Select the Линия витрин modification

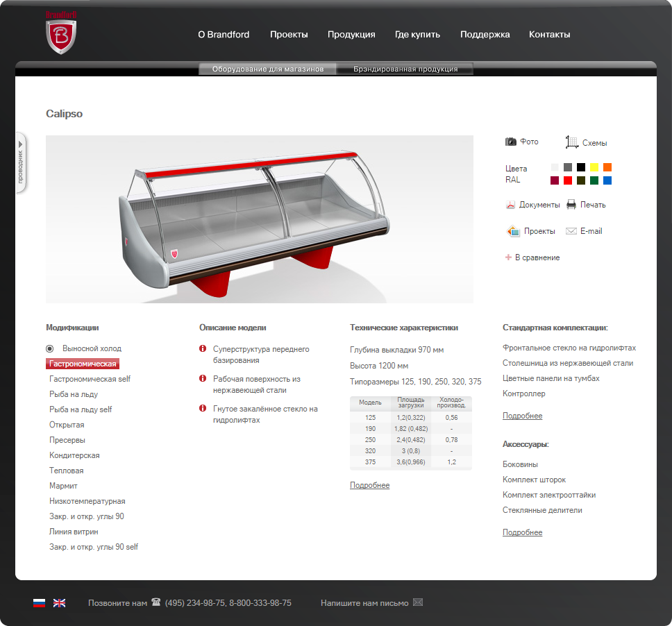74,532
